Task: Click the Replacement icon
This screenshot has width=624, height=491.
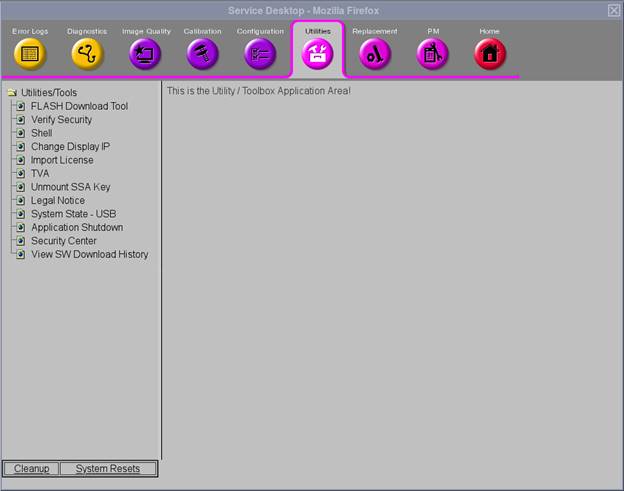Action: 375,54
